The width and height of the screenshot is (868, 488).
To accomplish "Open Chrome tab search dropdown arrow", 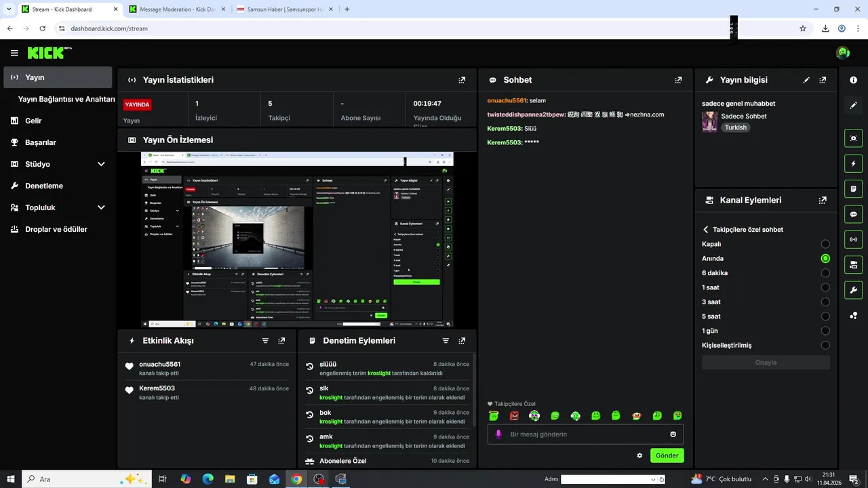I will pos(8,9).
